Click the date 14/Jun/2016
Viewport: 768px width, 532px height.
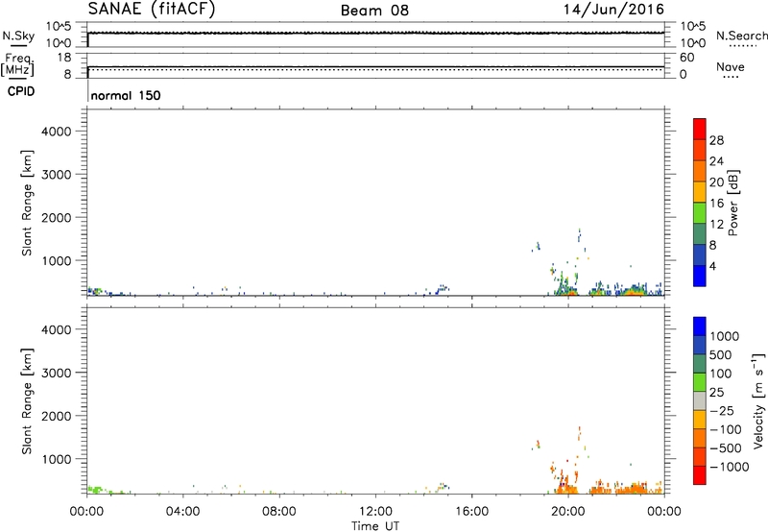(x=613, y=10)
